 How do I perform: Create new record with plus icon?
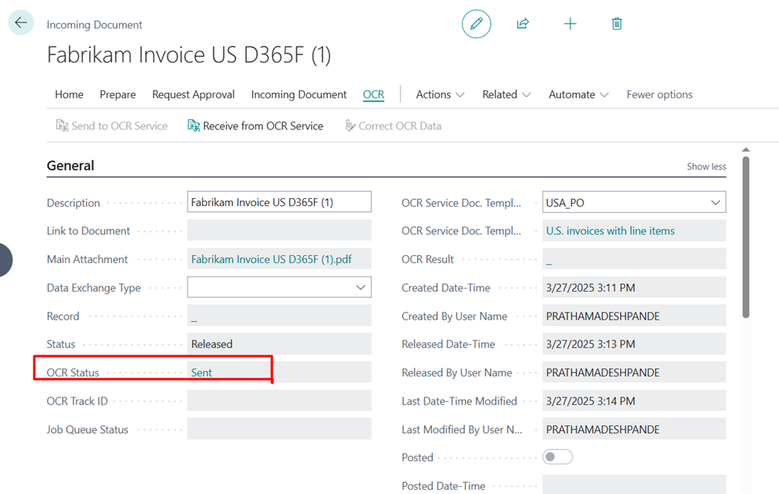coord(570,23)
